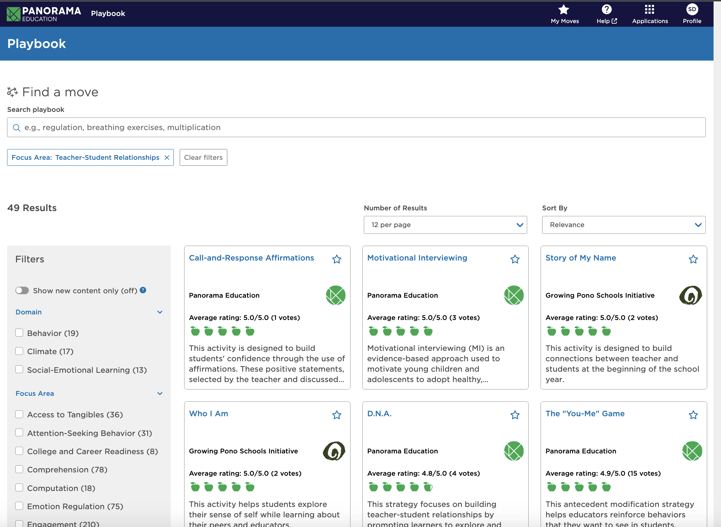Open the Profile menu label
Viewport: 721px width, 527px height.
(692, 21)
